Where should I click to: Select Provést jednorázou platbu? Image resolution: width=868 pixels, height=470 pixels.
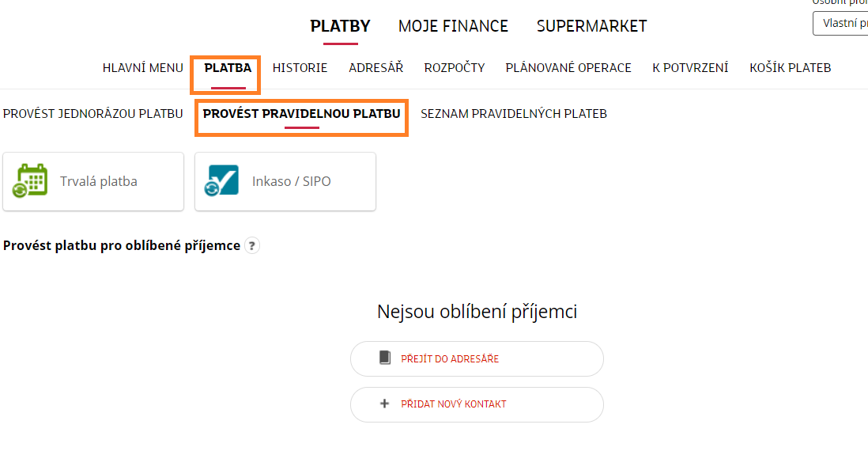coord(92,114)
